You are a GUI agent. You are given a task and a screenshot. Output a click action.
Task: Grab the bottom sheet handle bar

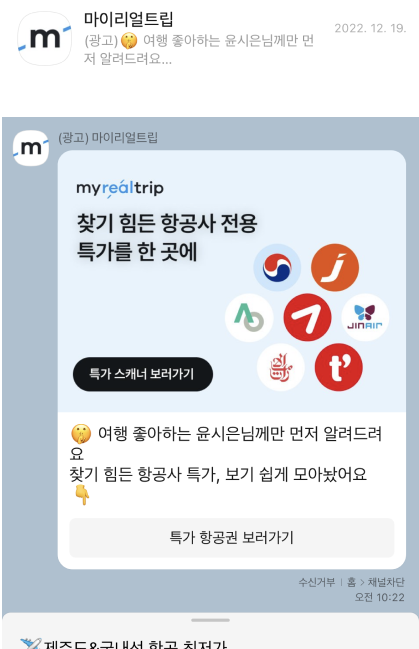[210, 620]
